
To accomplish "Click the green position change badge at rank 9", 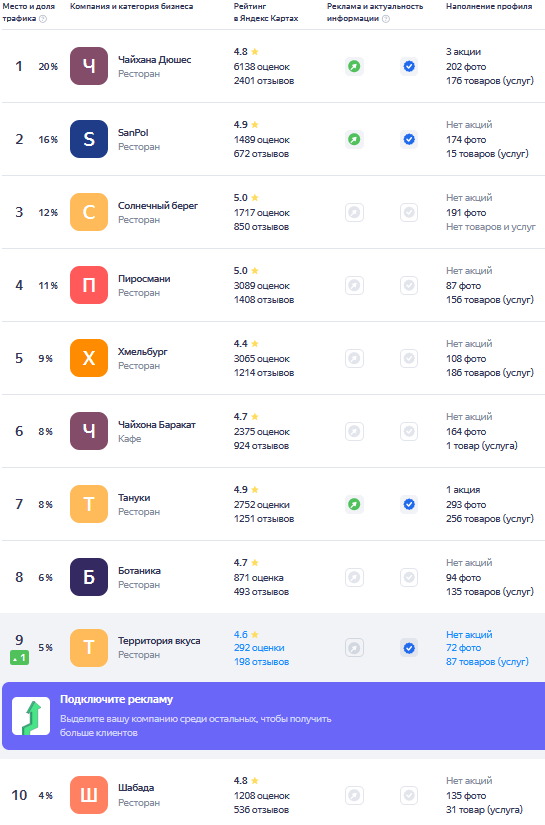I will pyautogui.click(x=19, y=658).
